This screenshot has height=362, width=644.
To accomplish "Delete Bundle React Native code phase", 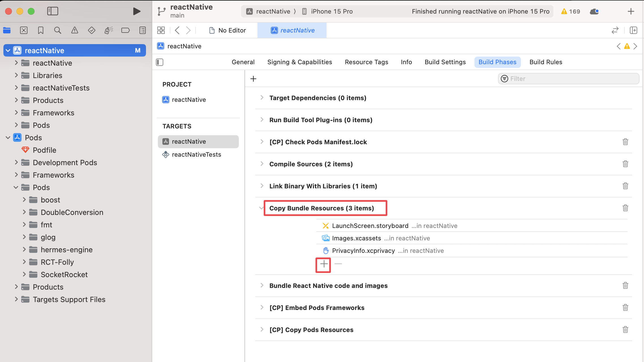I will [625, 285].
